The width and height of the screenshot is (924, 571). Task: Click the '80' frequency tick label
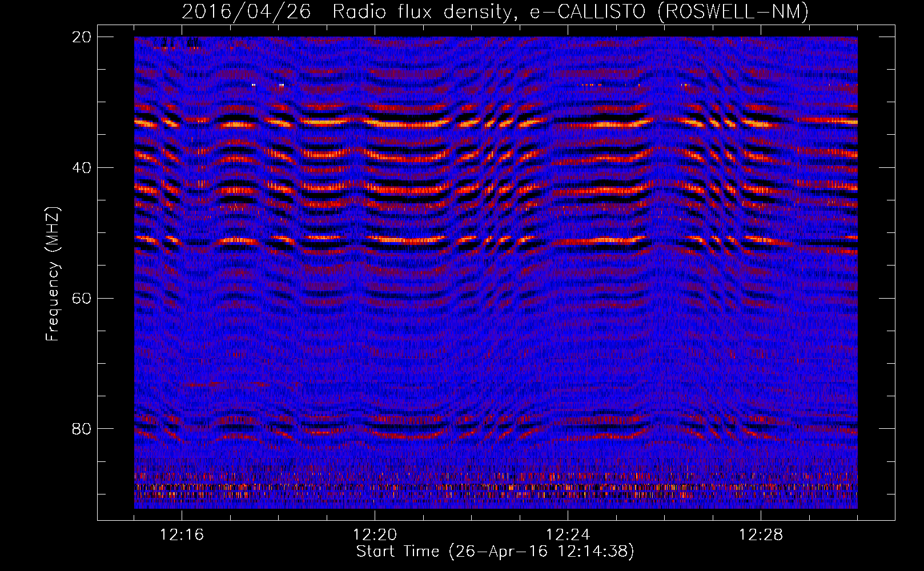[82, 429]
